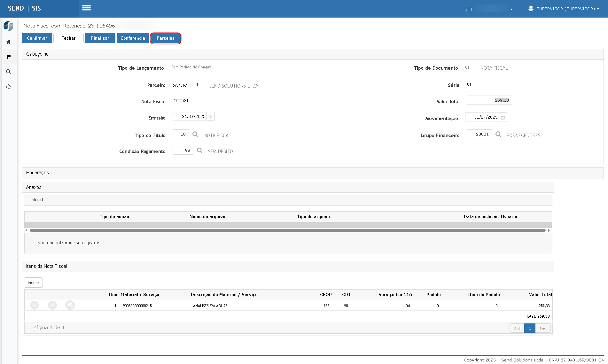608x364 pixels.
Task: Open Condição Pagamento lookup magnifier
Action: pyautogui.click(x=199, y=150)
